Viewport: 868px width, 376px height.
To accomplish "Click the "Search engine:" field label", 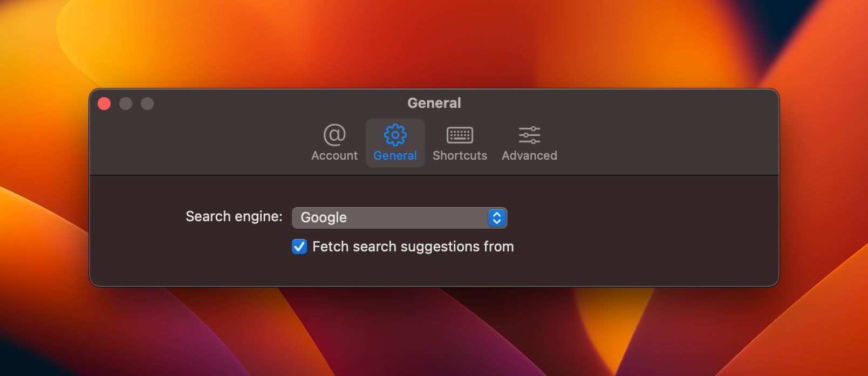I will [234, 216].
